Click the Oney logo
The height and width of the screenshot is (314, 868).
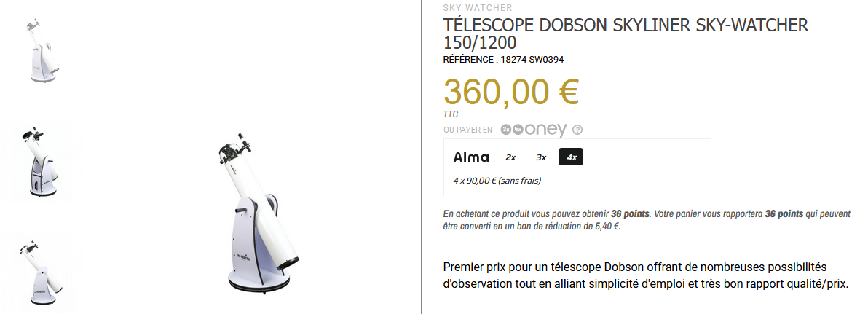point(545,130)
